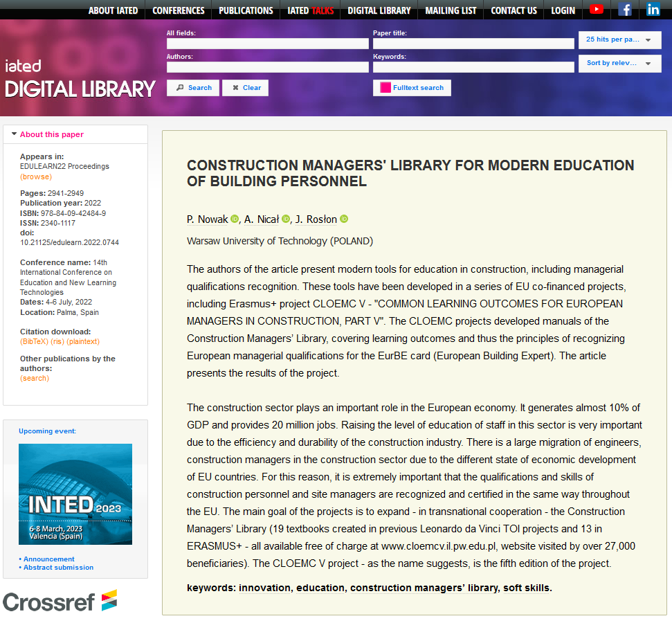Open the Conferences menu
672x623 pixels.
[179, 10]
